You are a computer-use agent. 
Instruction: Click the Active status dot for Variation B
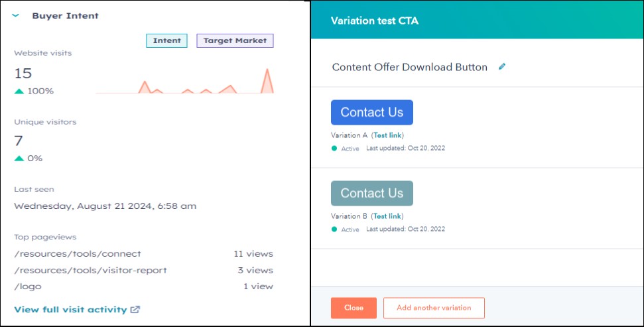(334, 229)
